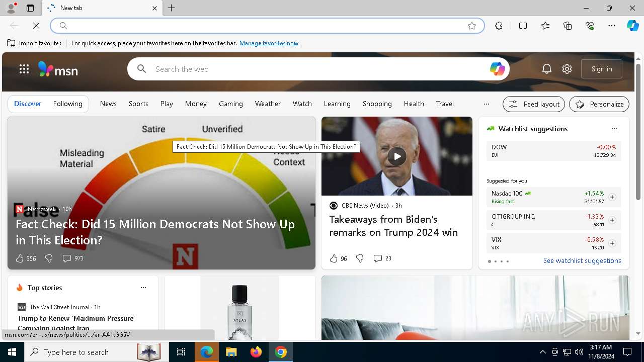Click the Sign in button
This screenshot has height=362, width=644.
[x=602, y=69]
